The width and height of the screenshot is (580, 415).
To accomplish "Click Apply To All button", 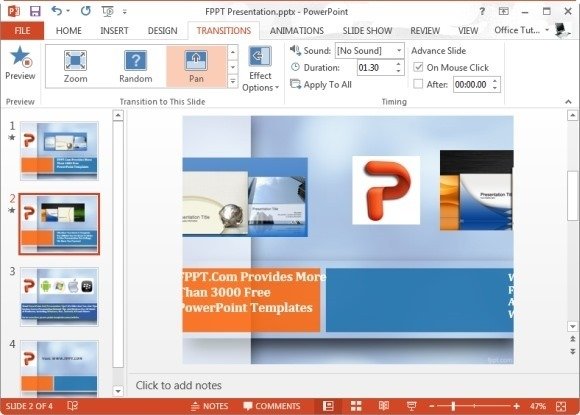I will tap(321, 85).
